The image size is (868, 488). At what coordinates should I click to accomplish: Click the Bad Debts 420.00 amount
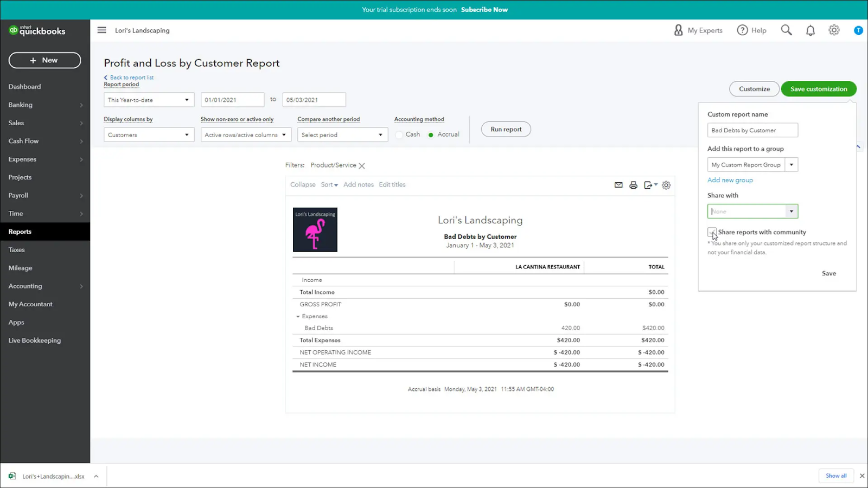point(571,328)
